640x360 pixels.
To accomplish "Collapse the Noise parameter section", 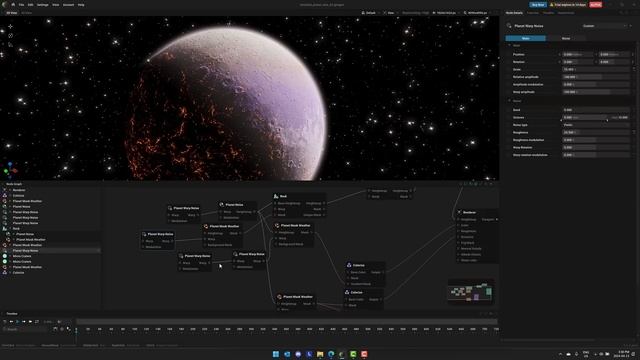I will pyautogui.click(x=509, y=101).
